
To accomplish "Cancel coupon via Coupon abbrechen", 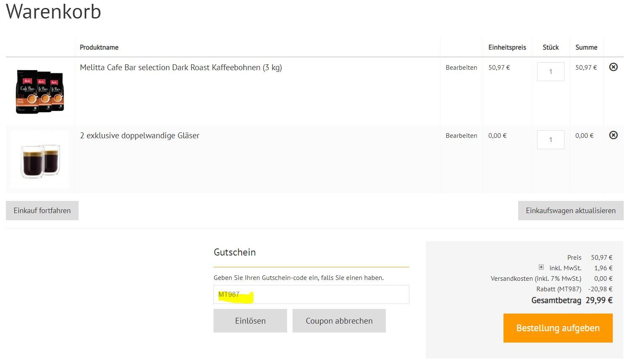I will pyautogui.click(x=339, y=321).
